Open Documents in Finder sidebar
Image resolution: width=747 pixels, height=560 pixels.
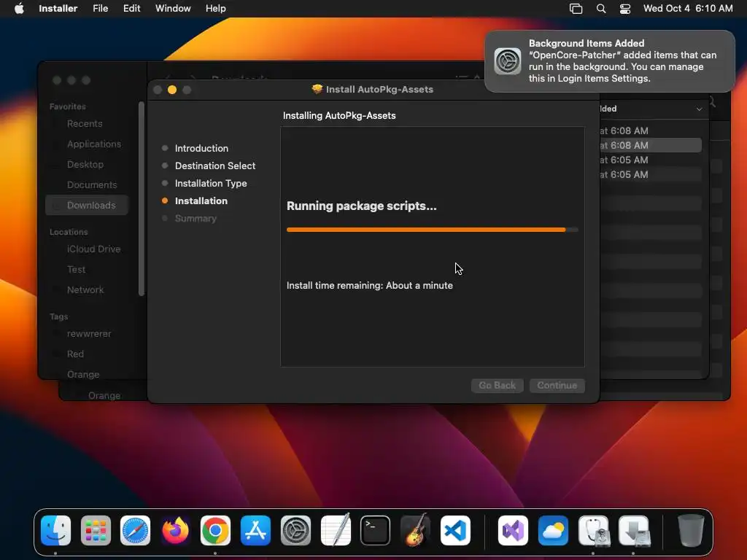click(92, 184)
